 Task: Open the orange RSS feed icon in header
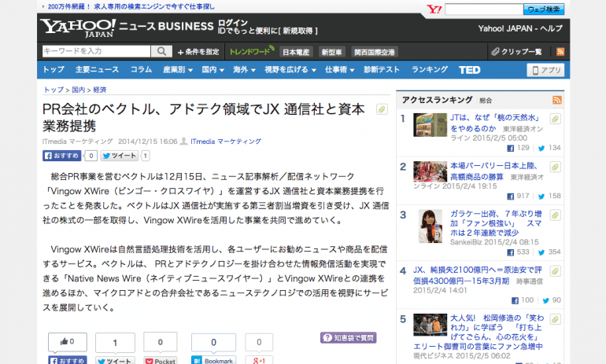tap(560, 51)
